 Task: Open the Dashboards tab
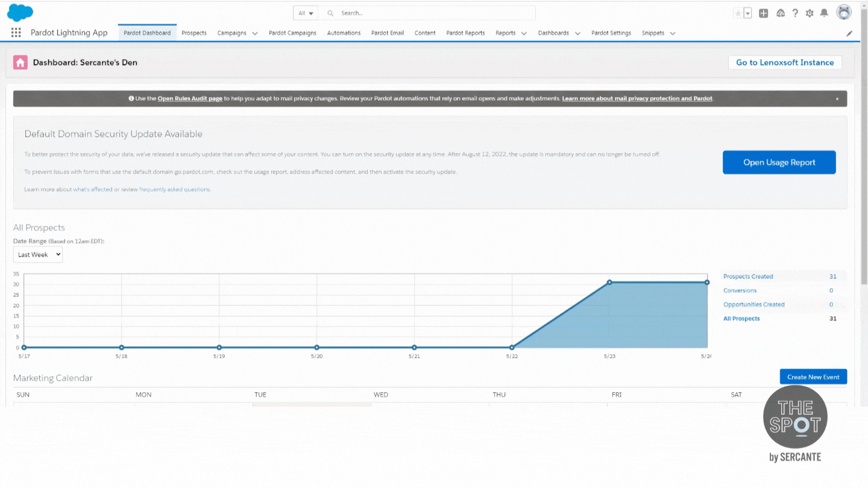coord(553,33)
